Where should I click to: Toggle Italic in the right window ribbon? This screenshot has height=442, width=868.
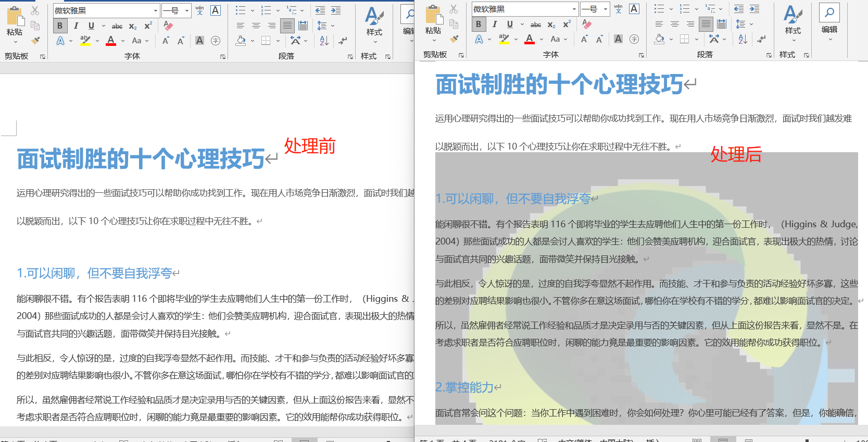[494, 24]
